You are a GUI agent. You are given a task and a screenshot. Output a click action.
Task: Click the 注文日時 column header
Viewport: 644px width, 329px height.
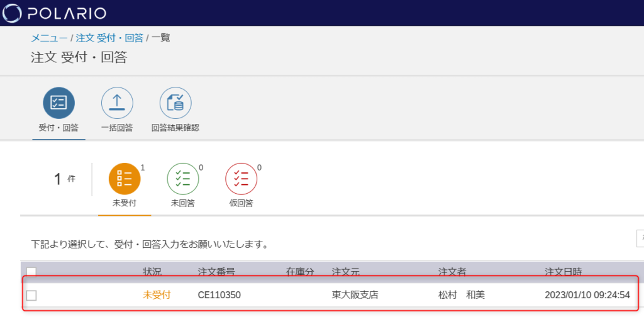[563, 272]
